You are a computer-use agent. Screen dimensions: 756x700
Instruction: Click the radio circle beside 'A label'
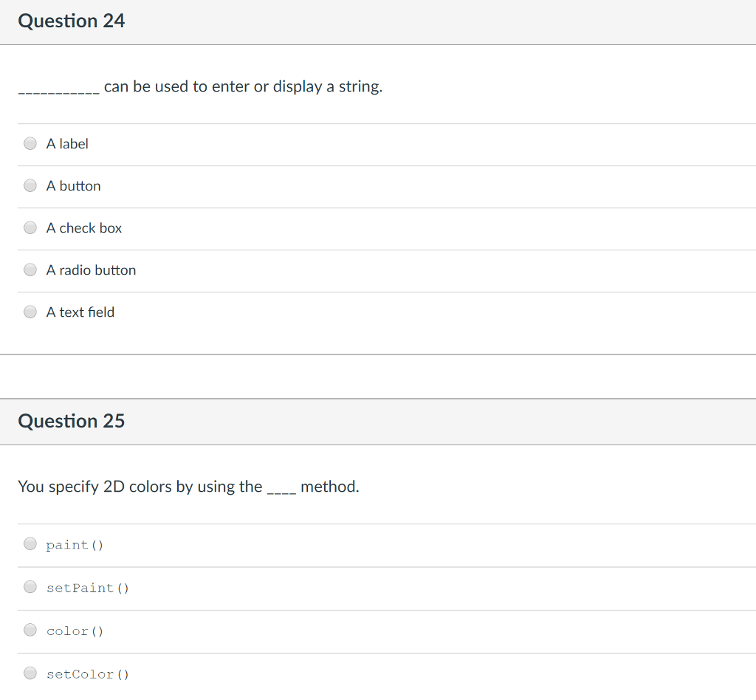30,143
